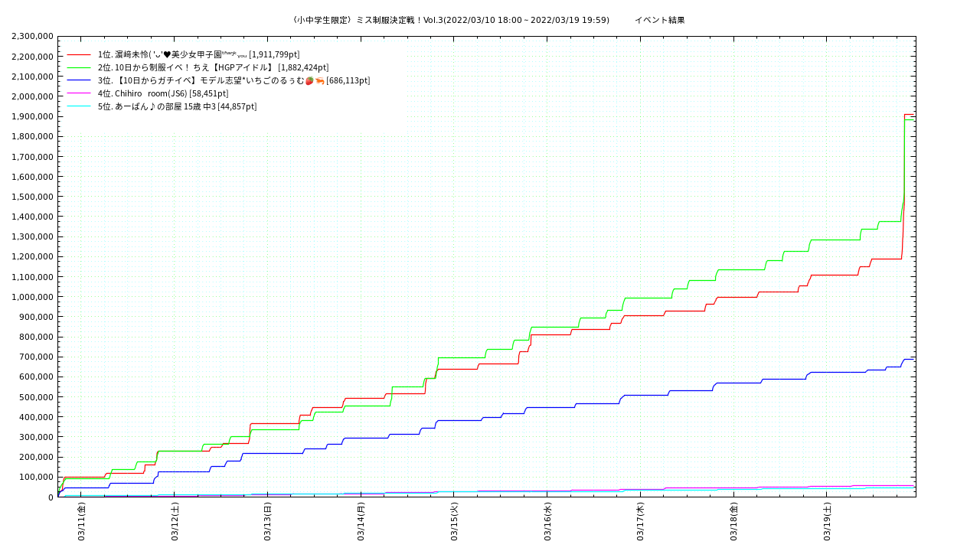This screenshot has height=551, width=980.
Task: Click the shrimp emoji in the 3rd place legend entry
Action: coord(319,80)
